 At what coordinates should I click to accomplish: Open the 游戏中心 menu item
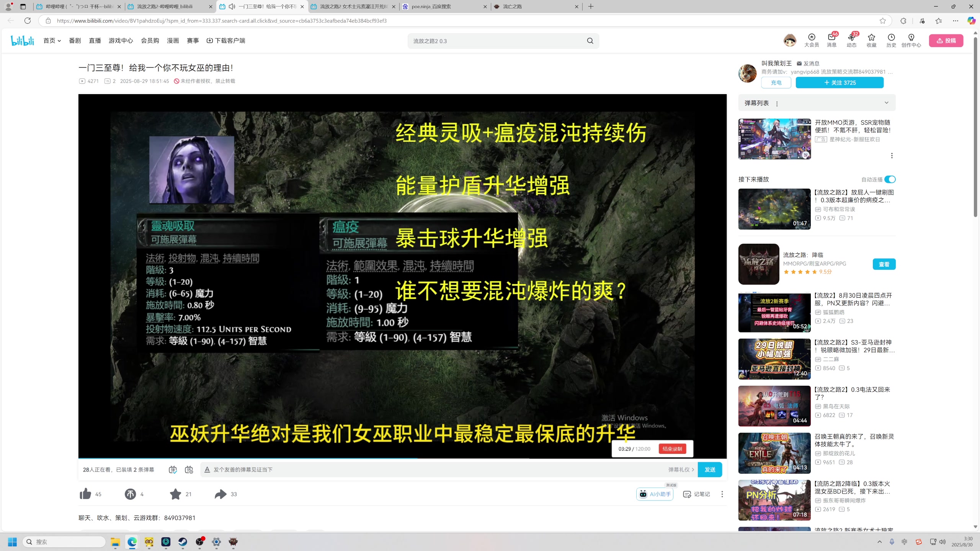[x=121, y=41]
